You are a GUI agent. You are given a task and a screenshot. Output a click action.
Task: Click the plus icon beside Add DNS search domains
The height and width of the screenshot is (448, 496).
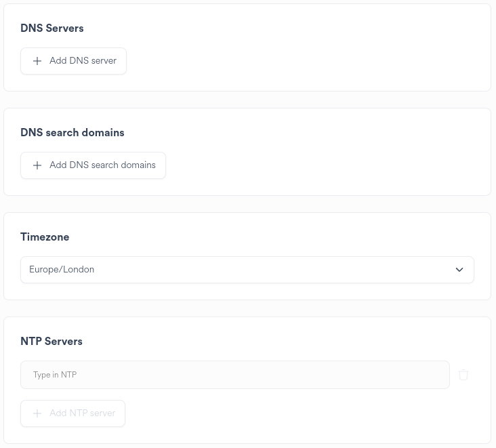[37, 165]
